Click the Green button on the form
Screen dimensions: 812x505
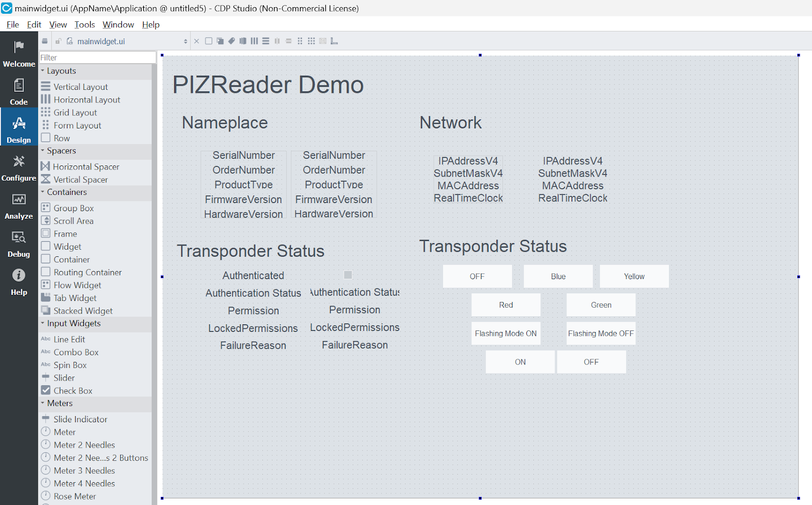[601, 305]
